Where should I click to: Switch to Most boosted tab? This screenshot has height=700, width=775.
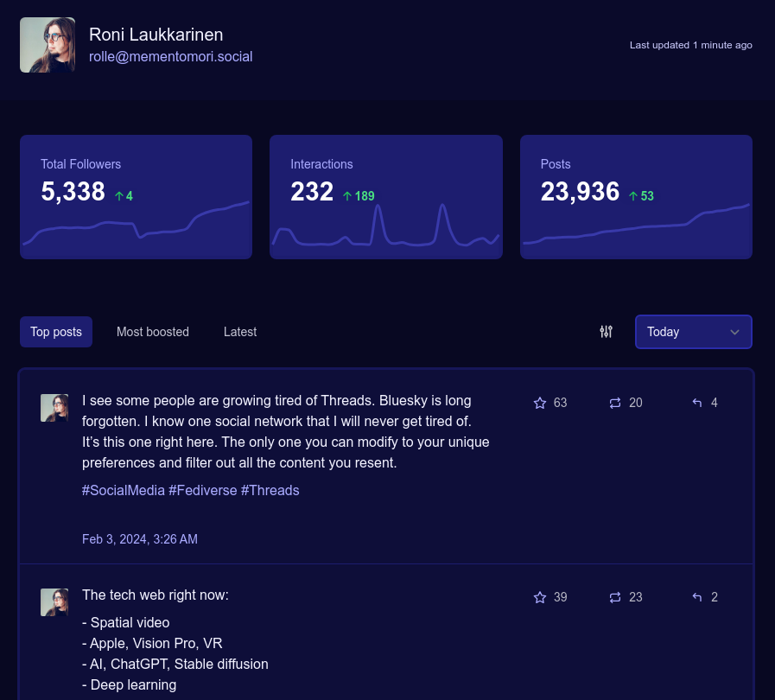[x=153, y=332]
